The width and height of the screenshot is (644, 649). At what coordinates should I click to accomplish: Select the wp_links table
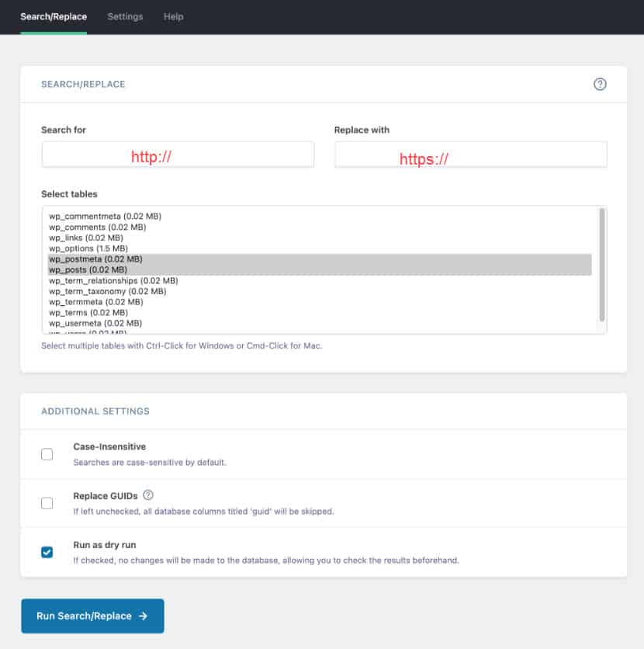[320, 238]
